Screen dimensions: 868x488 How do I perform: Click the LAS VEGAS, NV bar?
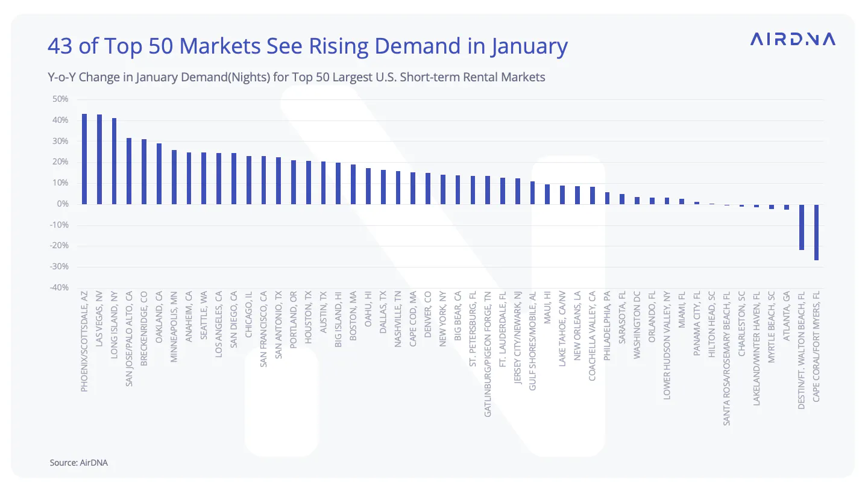coord(99,159)
